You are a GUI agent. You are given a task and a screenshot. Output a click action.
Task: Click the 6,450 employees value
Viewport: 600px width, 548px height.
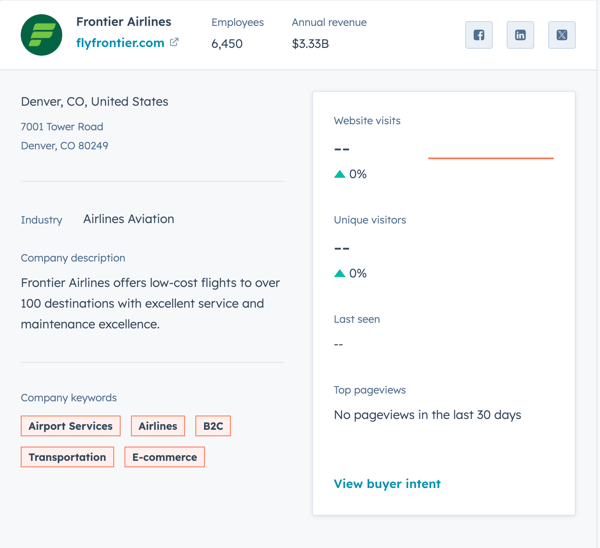227,44
